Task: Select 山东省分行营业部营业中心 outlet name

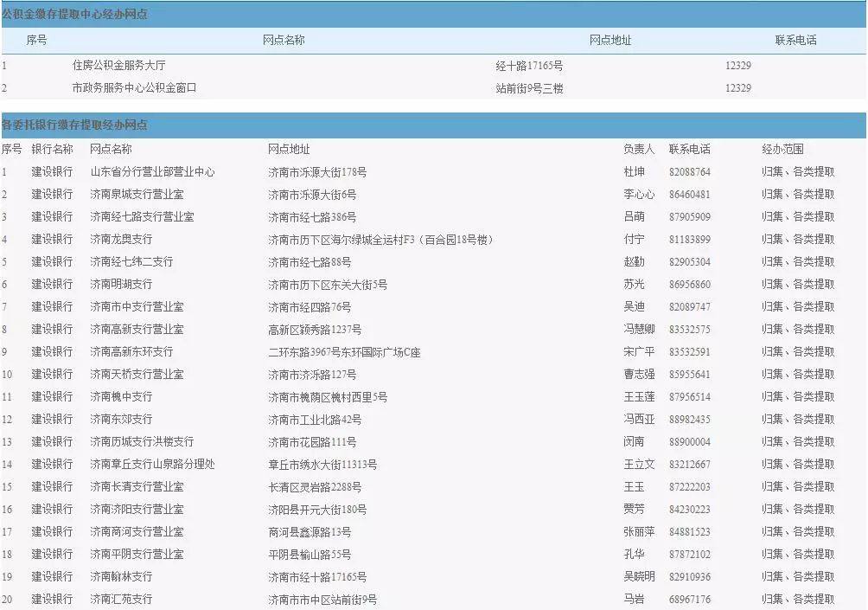Action: tap(153, 171)
